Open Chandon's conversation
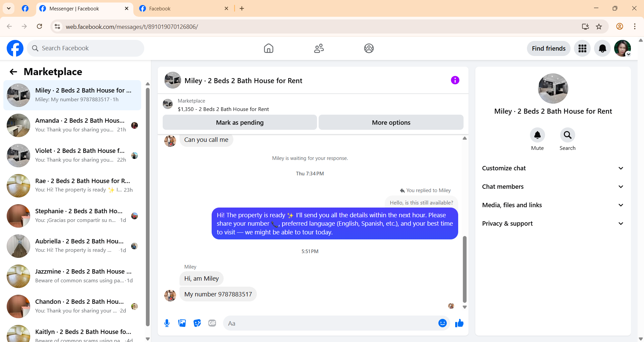 (x=72, y=306)
